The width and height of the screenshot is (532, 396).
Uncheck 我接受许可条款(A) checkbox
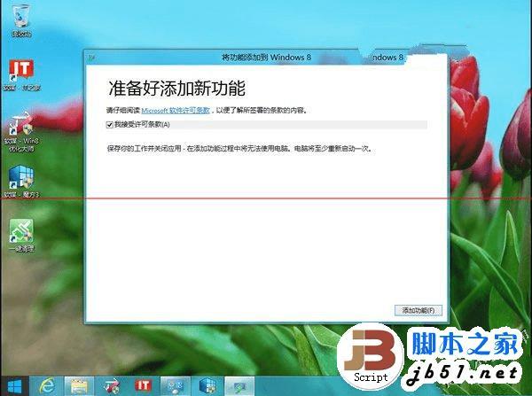point(110,125)
